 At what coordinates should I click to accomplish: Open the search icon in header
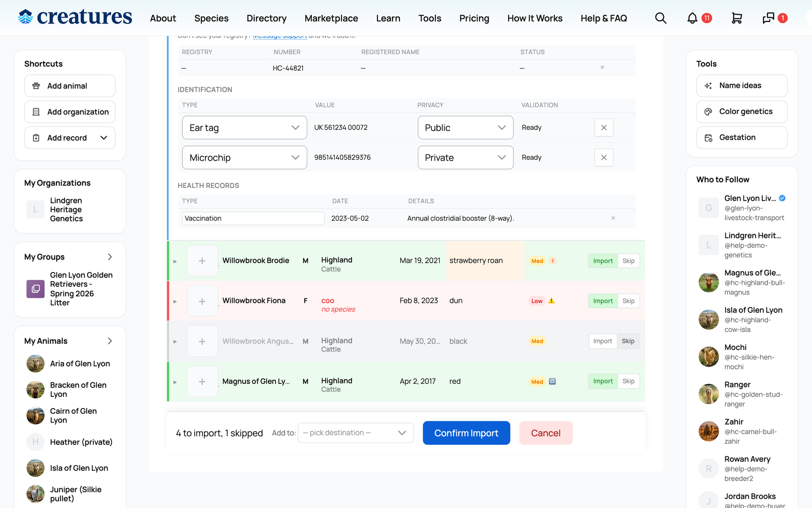click(661, 18)
